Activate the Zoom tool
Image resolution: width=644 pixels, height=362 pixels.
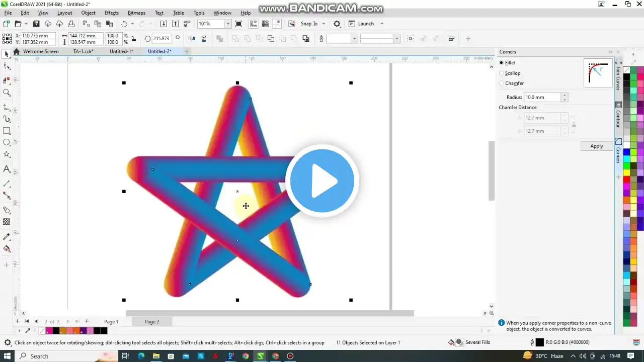click(x=7, y=92)
